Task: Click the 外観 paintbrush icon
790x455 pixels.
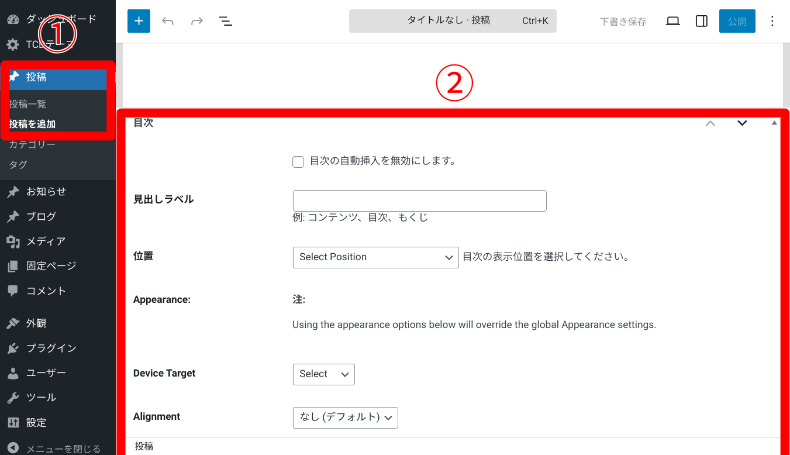Action: point(13,323)
